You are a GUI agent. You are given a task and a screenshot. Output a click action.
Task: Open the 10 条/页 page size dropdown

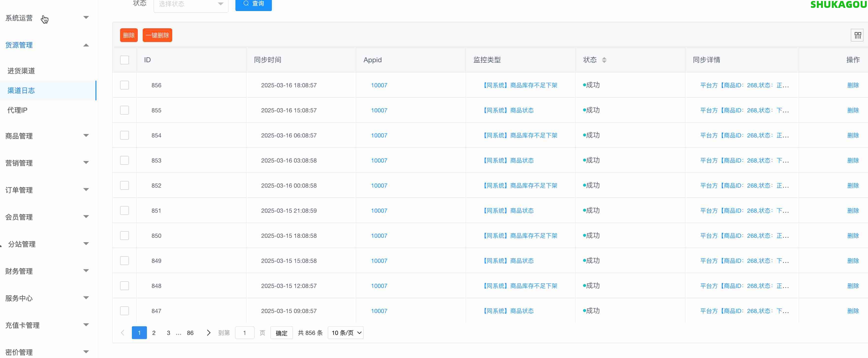click(345, 333)
